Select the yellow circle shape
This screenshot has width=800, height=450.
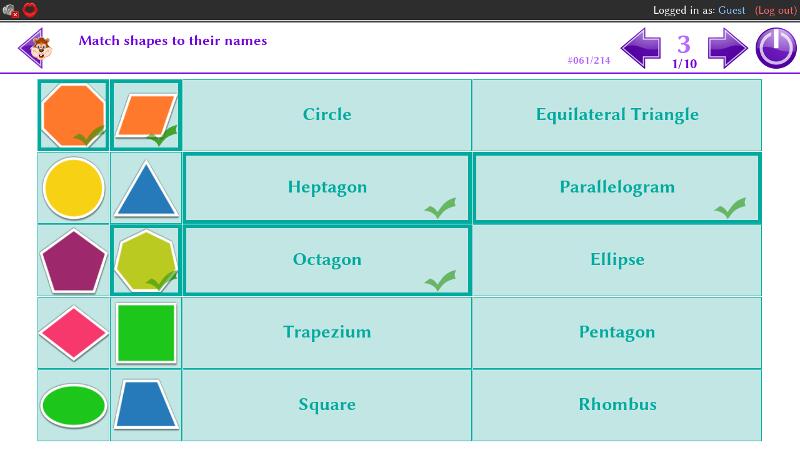[x=74, y=188]
